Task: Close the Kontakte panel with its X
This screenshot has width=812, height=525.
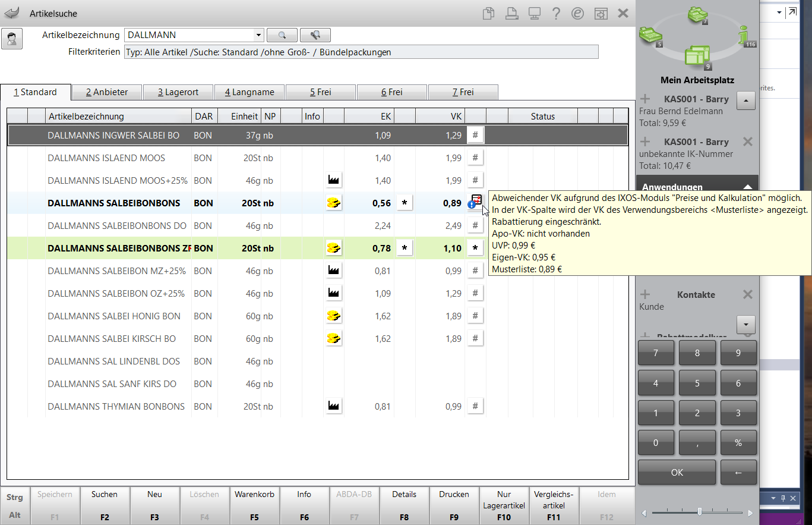Action: coord(748,294)
